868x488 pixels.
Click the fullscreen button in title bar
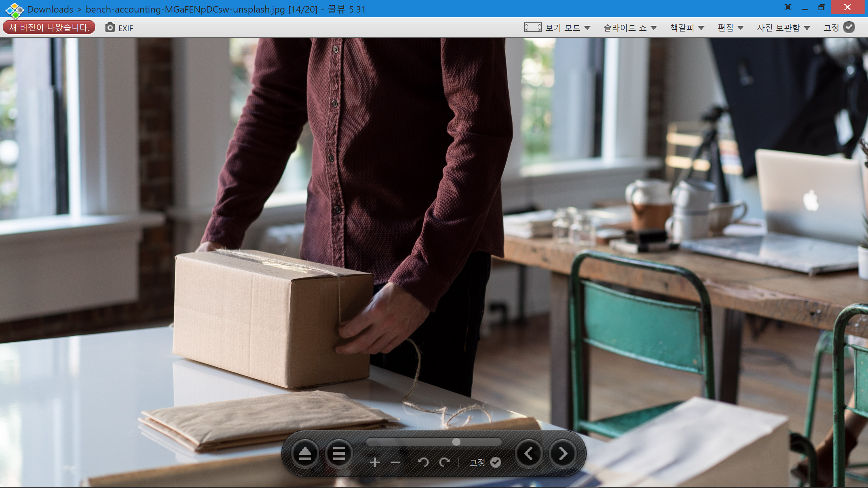click(788, 7)
